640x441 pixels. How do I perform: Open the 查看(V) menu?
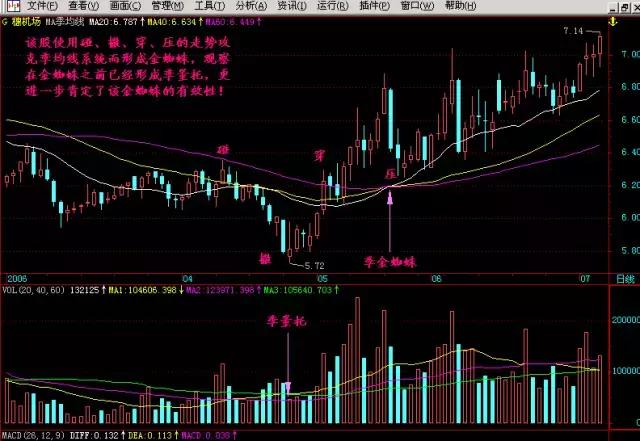pos(84,6)
